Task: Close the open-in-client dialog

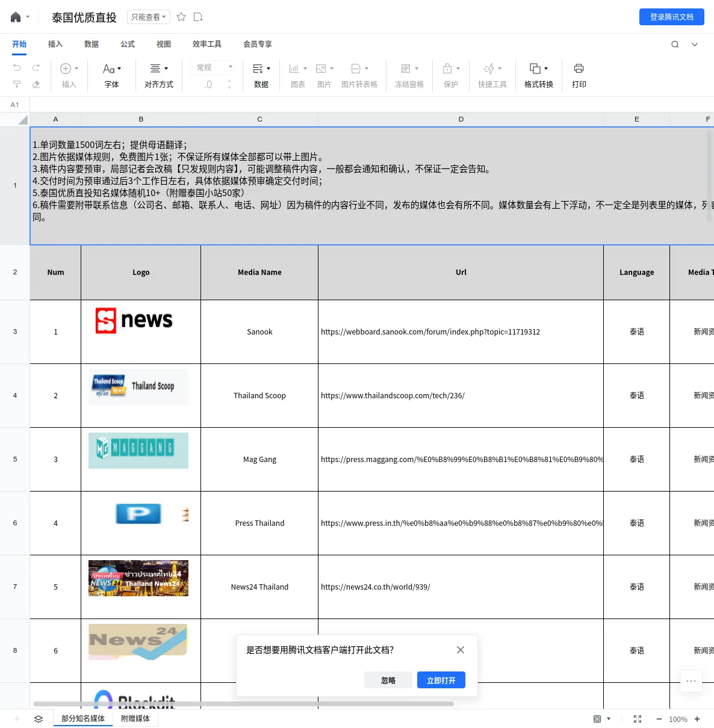Action: (x=461, y=650)
